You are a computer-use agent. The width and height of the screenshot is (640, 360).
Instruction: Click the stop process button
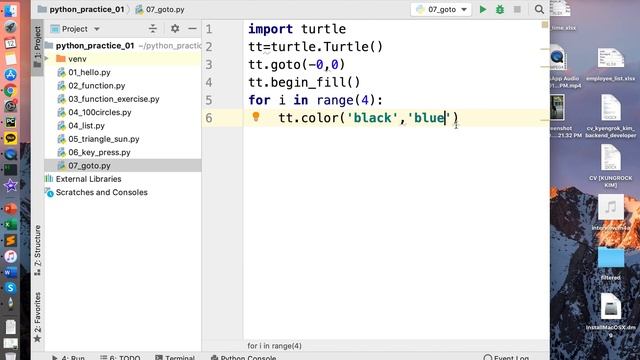pos(517,9)
